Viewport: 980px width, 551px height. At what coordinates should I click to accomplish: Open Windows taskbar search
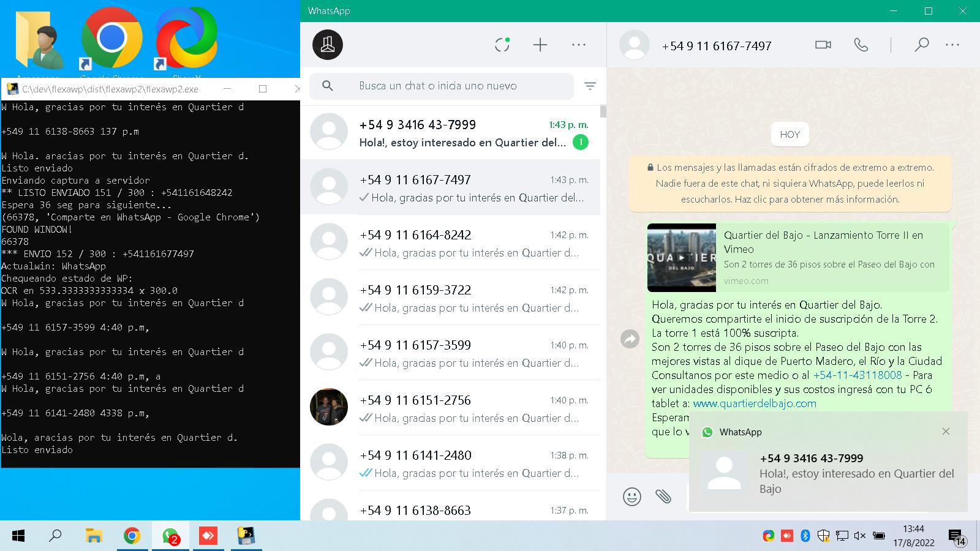[x=55, y=536]
